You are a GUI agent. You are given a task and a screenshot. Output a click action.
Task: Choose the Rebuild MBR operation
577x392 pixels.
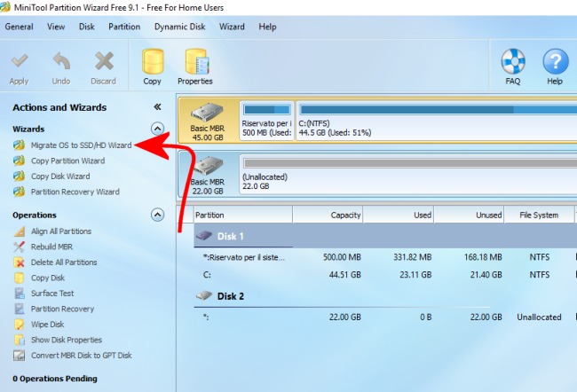[x=51, y=247]
